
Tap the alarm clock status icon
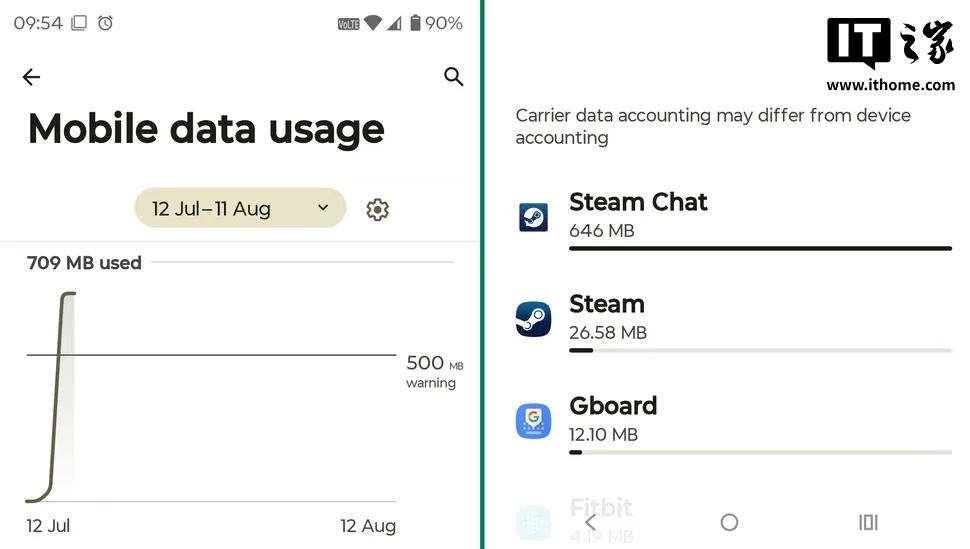pos(105,23)
